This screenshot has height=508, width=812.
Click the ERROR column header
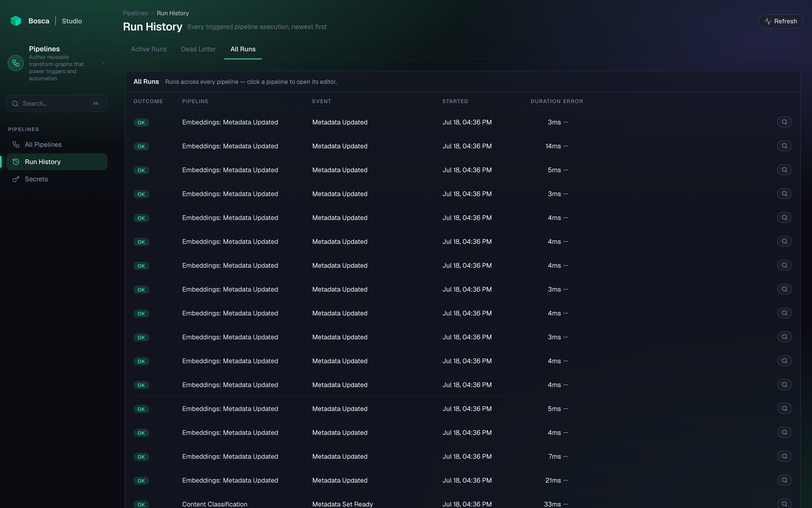[x=573, y=101]
